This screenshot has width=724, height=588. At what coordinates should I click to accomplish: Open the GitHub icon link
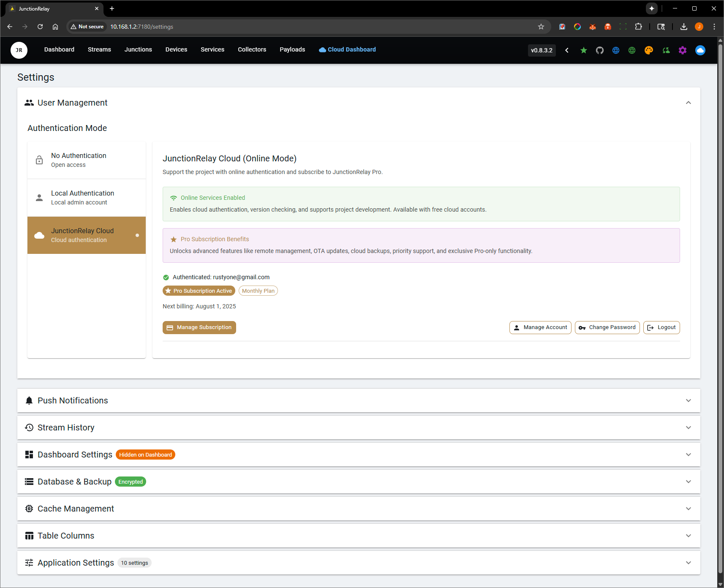(600, 50)
